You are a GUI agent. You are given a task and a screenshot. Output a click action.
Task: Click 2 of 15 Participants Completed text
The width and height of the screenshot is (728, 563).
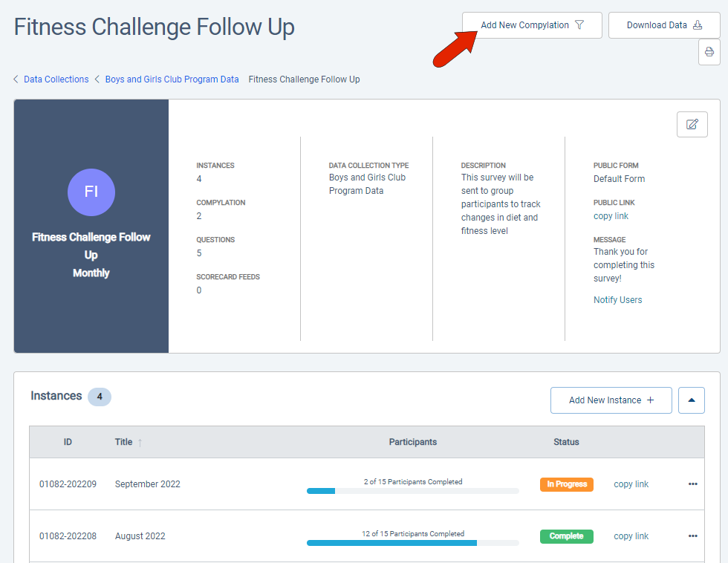(413, 482)
